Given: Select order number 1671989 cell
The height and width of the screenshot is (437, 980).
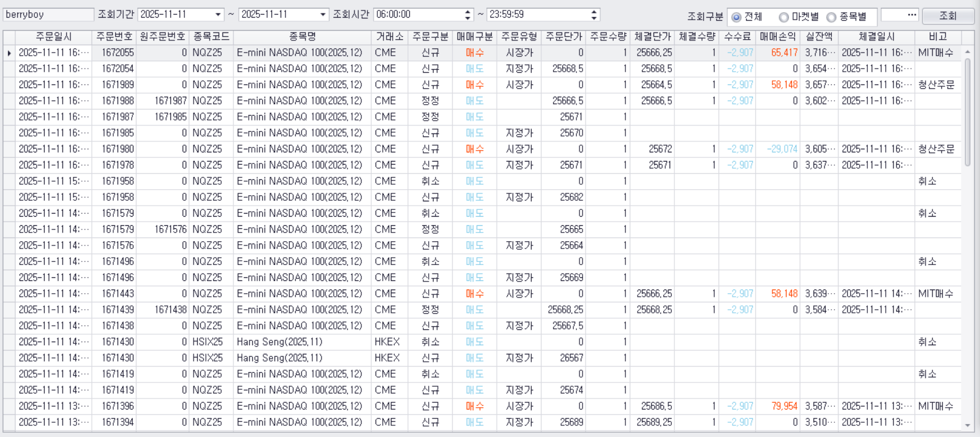Looking at the screenshot, I should (x=114, y=85).
